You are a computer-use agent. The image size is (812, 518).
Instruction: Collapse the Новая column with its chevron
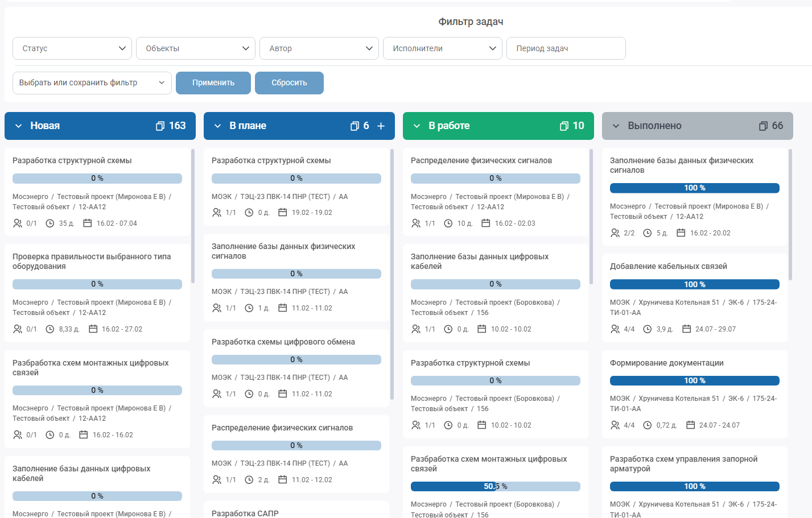coord(18,126)
